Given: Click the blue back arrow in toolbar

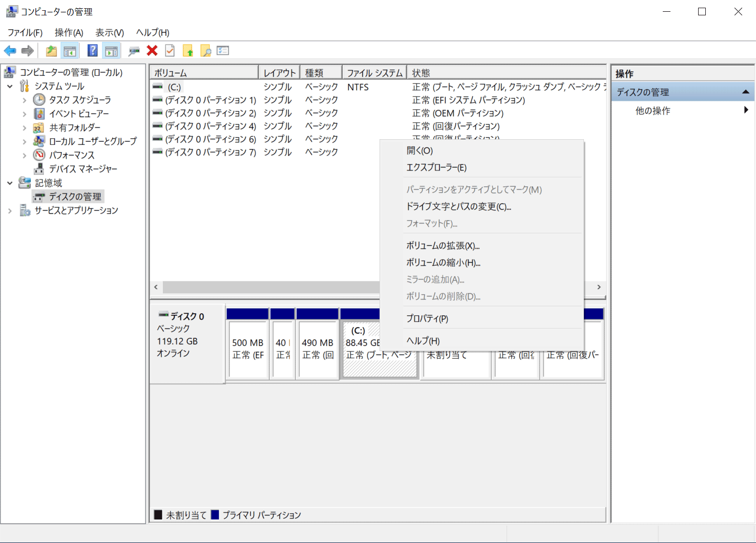Looking at the screenshot, I should (x=10, y=51).
